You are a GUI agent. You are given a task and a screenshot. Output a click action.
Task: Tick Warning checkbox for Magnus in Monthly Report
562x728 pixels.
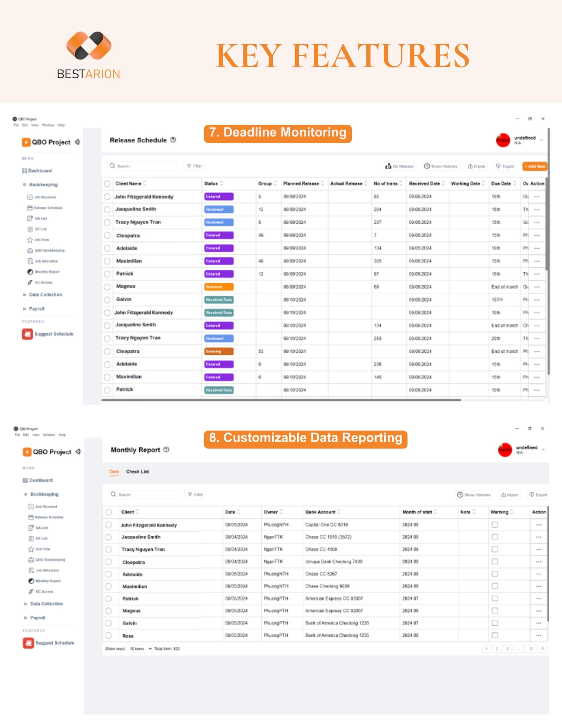[x=495, y=610]
